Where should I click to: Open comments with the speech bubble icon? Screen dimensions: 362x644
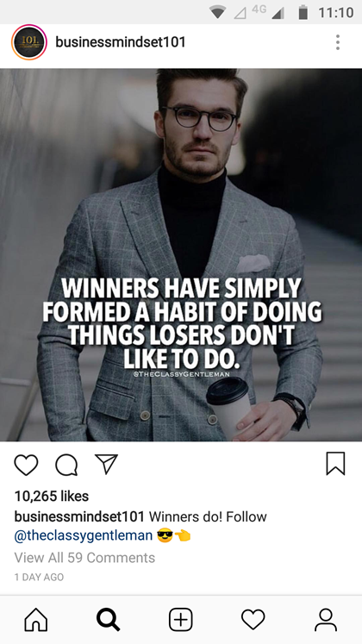point(66,465)
